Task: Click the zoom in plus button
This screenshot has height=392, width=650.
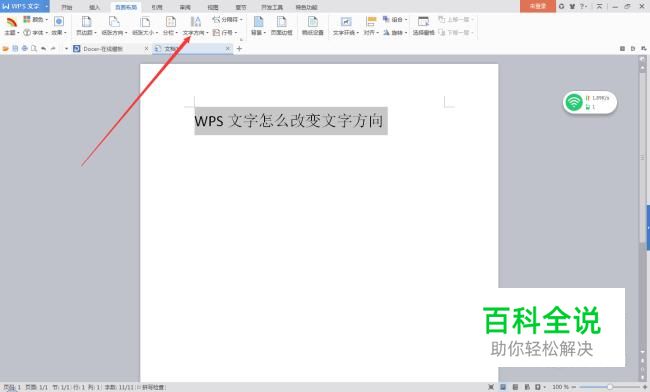Action: [645, 387]
